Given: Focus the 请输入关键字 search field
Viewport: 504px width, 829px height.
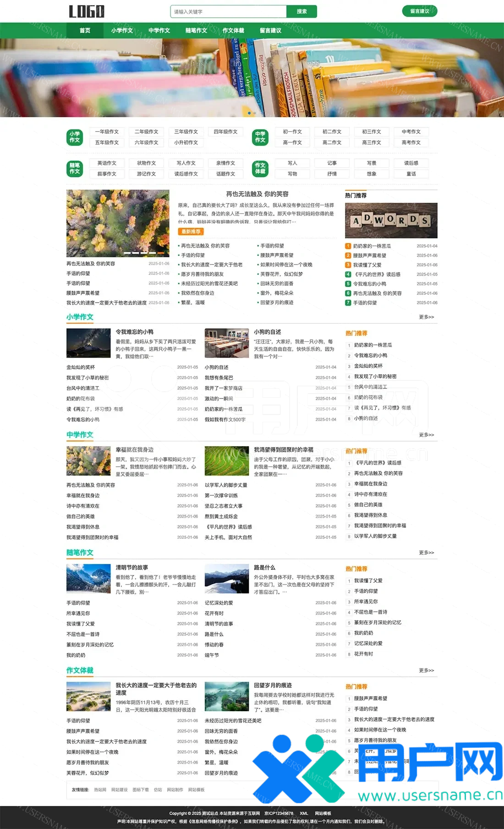Looking at the screenshot, I should tap(228, 12).
